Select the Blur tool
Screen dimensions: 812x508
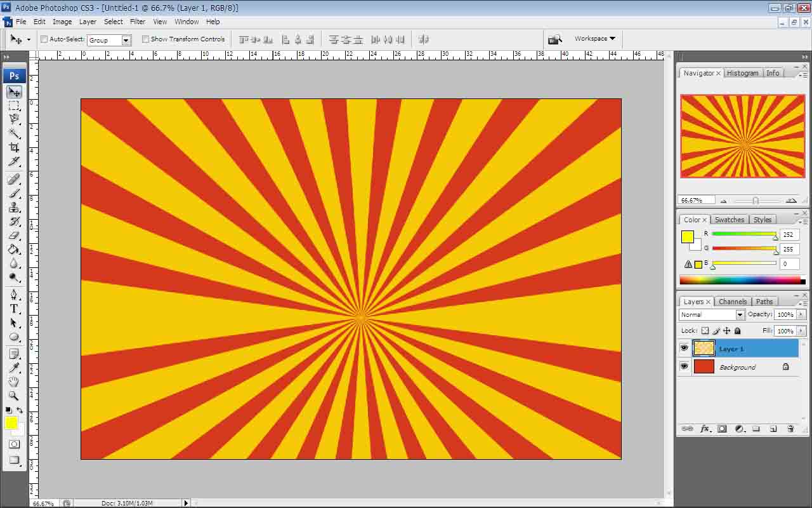click(x=14, y=264)
